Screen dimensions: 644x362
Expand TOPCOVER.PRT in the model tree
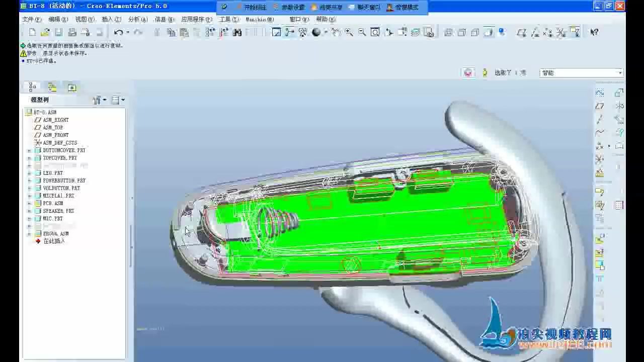[x=29, y=158]
